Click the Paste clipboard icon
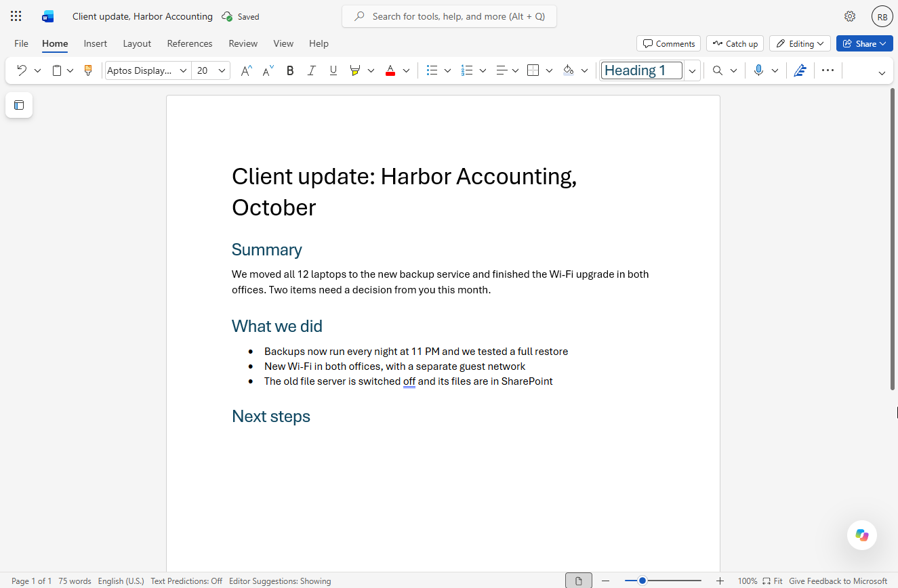The image size is (898, 588). click(x=57, y=70)
